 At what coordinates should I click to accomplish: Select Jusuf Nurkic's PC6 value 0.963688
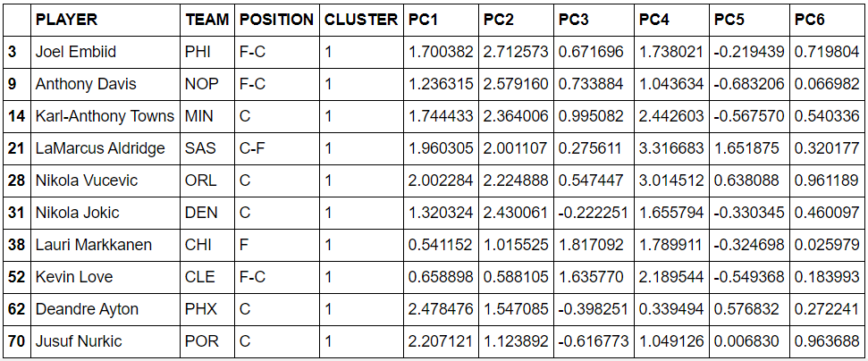pos(827,341)
